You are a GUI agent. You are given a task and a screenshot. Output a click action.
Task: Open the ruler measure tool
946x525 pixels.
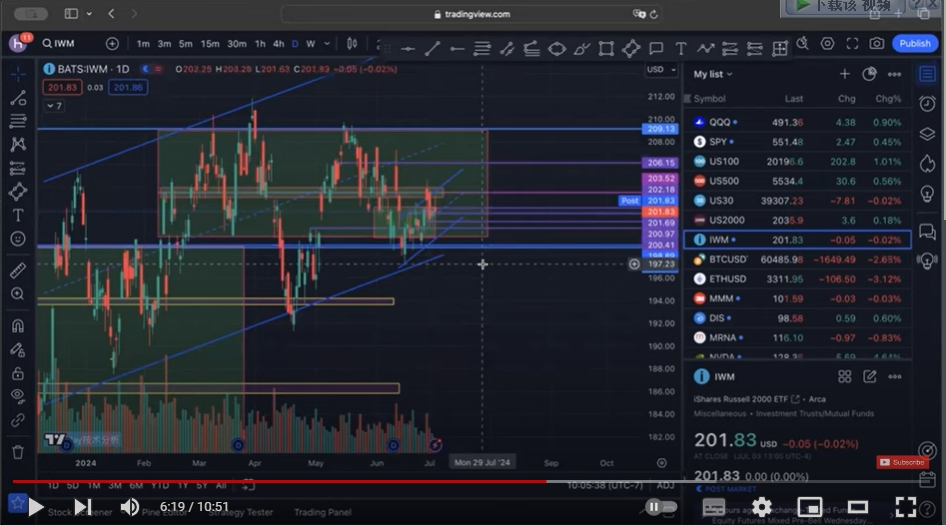[18, 270]
